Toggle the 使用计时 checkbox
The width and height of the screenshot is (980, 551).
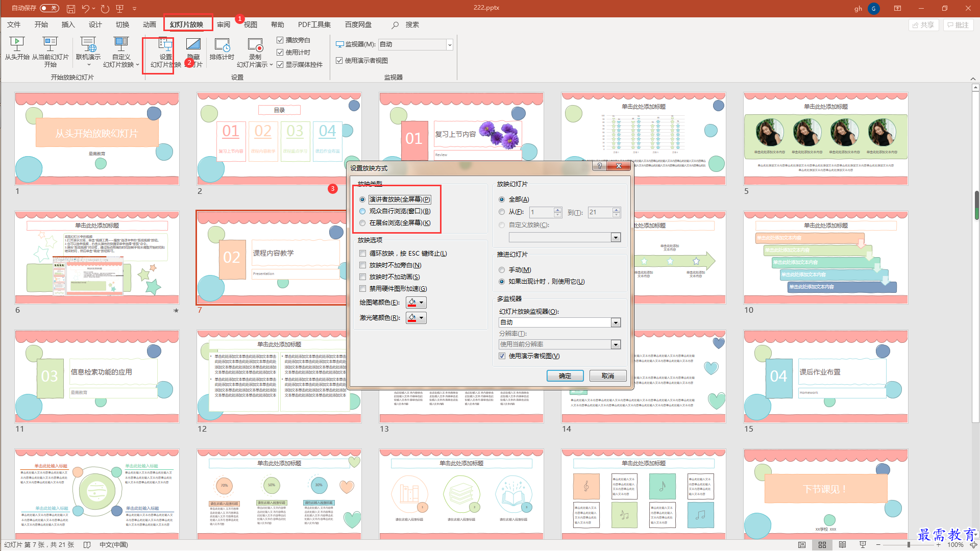[280, 52]
